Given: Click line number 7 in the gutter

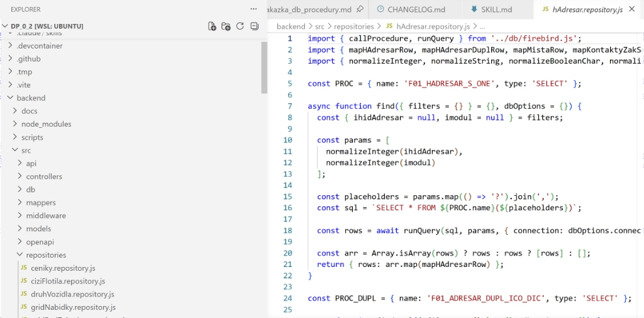Looking at the screenshot, I should [x=290, y=106].
